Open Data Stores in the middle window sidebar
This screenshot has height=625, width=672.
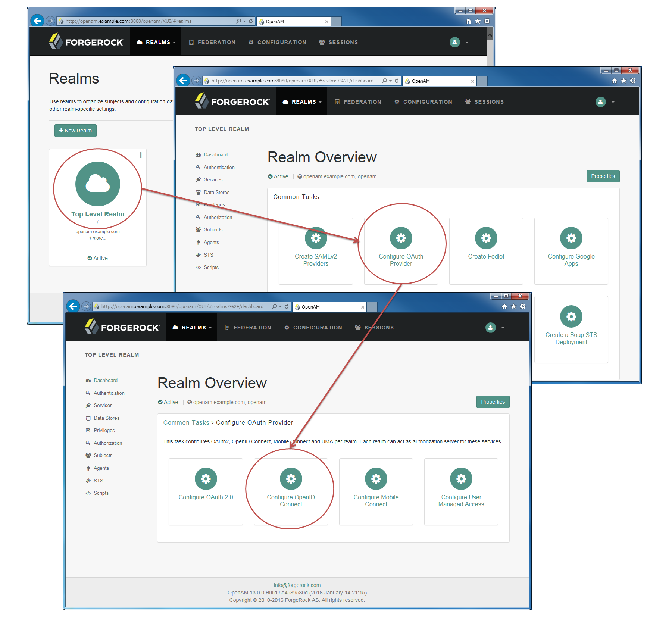[x=217, y=192]
